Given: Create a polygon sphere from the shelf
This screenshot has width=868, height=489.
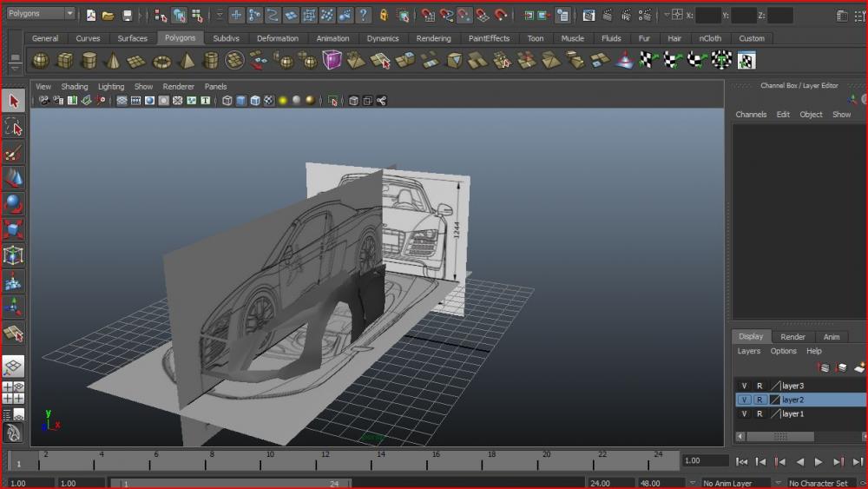Looking at the screenshot, I should [x=41, y=60].
